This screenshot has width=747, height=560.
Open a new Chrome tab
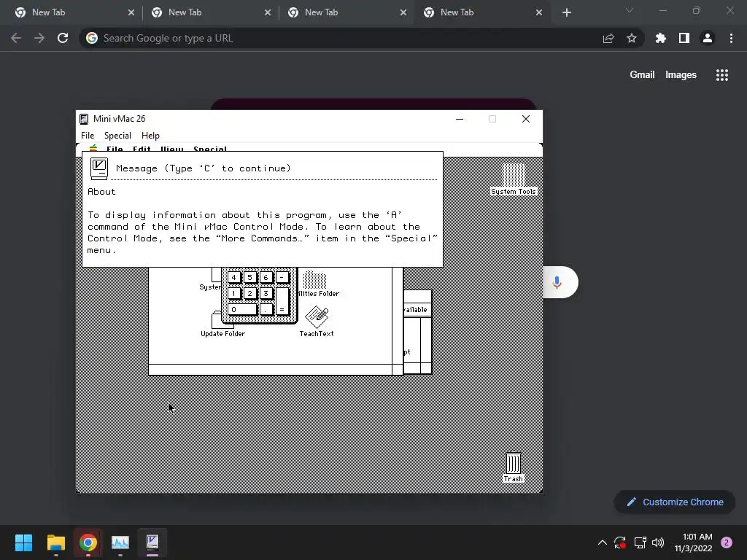pyautogui.click(x=566, y=12)
